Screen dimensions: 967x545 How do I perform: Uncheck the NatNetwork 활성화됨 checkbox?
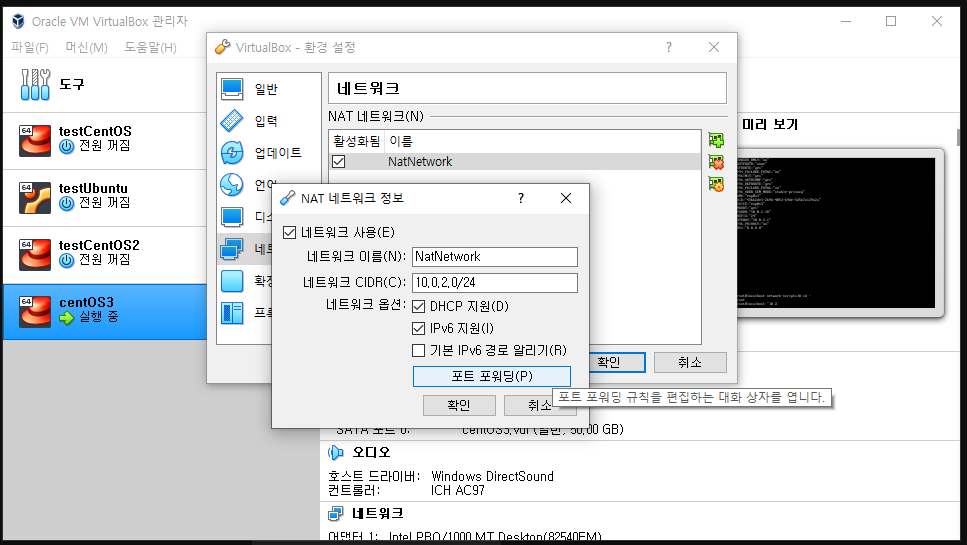tap(339, 162)
